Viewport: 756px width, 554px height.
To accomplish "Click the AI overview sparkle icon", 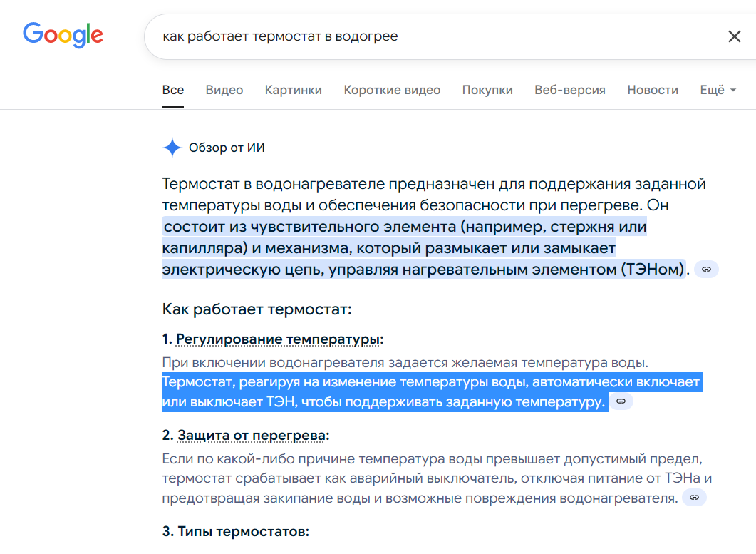I will [x=172, y=148].
